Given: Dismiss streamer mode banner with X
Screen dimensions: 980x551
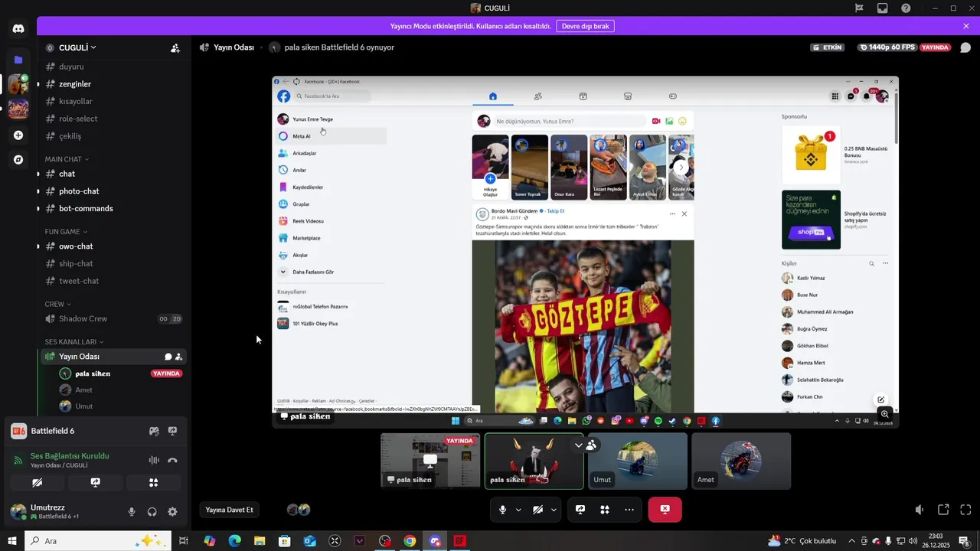Looking at the screenshot, I should coord(966,26).
